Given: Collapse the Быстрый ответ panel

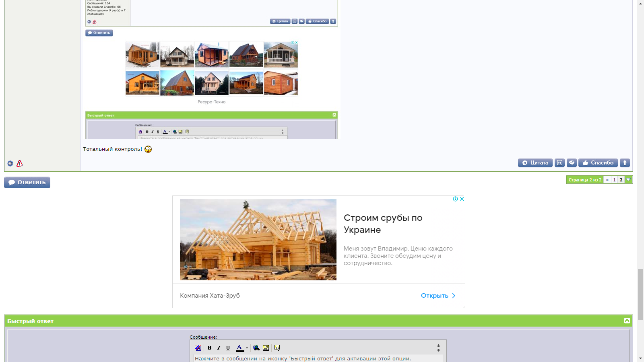Looking at the screenshot, I should [x=627, y=321].
